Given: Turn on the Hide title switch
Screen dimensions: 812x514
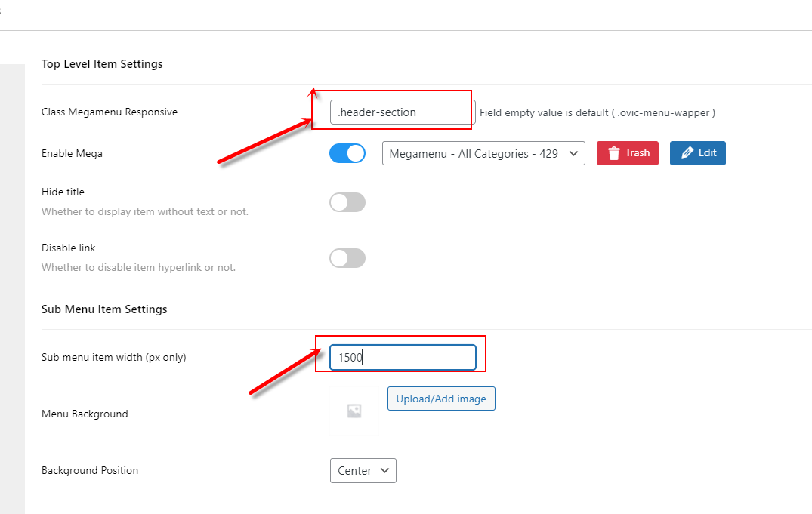Looking at the screenshot, I should click(347, 202).
